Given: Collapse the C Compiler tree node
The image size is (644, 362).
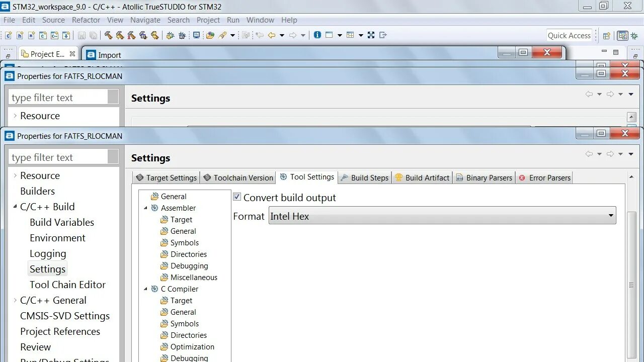Looking at the screenshot, I should [146, 289].
